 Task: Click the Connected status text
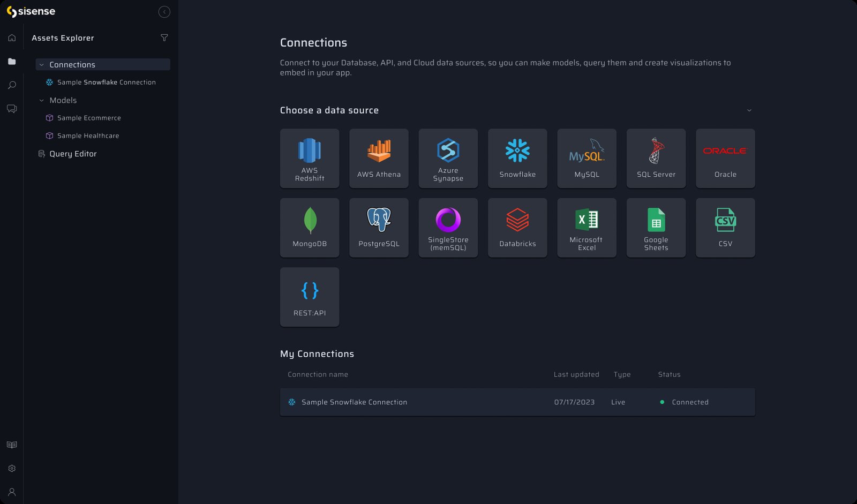point(690,402)
